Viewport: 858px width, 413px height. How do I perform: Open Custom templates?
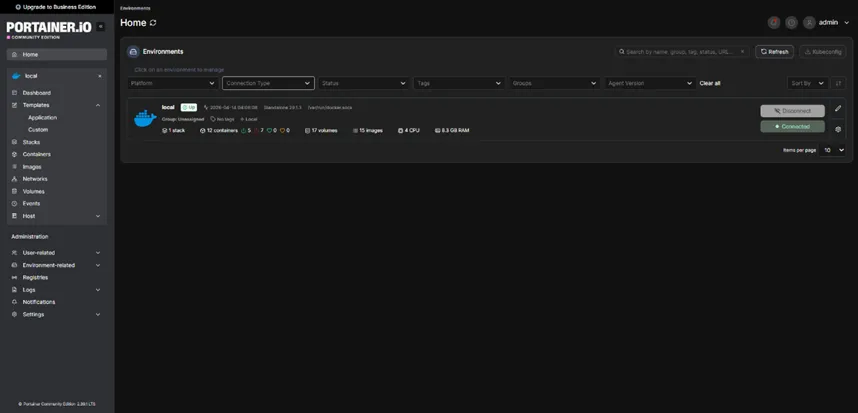point(38,130)
